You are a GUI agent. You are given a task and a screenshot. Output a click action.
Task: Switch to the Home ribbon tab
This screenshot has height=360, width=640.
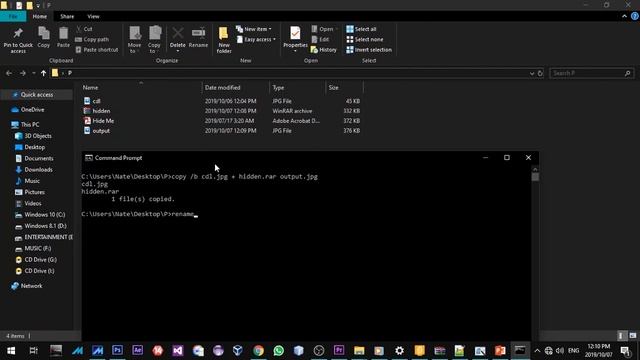click(x=40, y=16)
